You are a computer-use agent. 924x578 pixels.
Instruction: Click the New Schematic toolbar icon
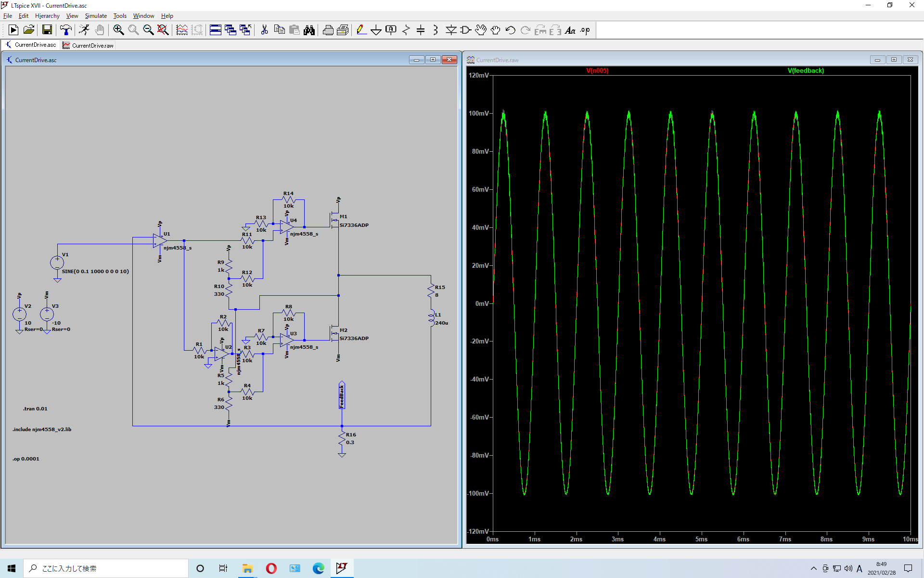pyautogui.click(x=13, y=30)
